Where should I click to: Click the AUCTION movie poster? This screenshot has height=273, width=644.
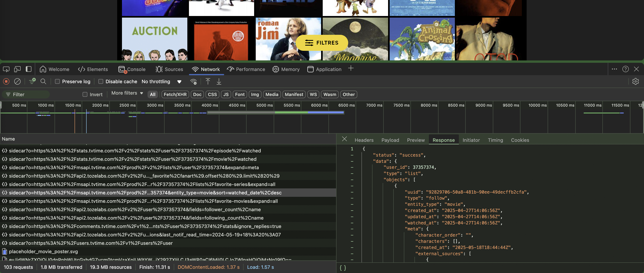(x=155, y=39)
